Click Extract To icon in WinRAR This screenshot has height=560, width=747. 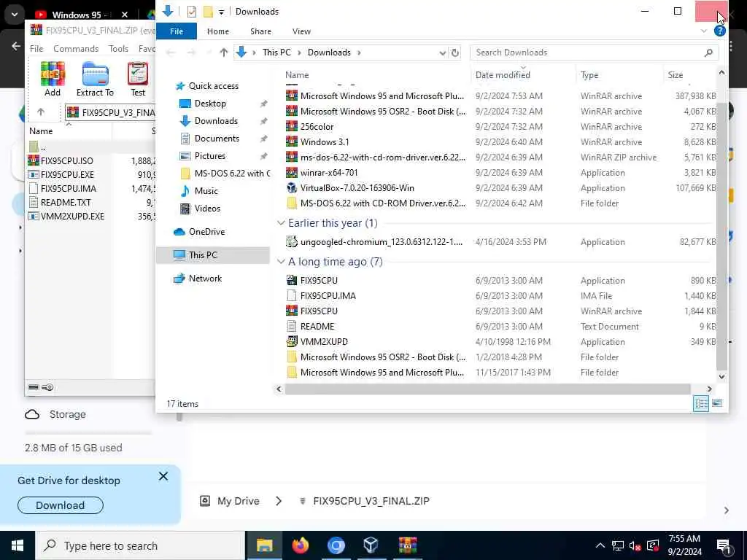pyautogui.click(x=96, y=79)
